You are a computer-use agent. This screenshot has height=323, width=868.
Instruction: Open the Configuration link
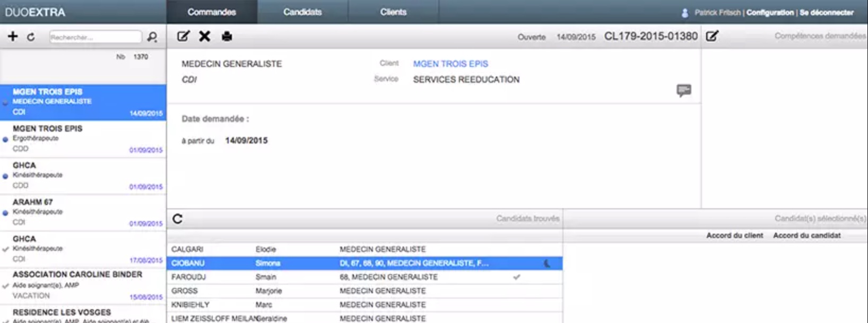click(x=770, y=12)
